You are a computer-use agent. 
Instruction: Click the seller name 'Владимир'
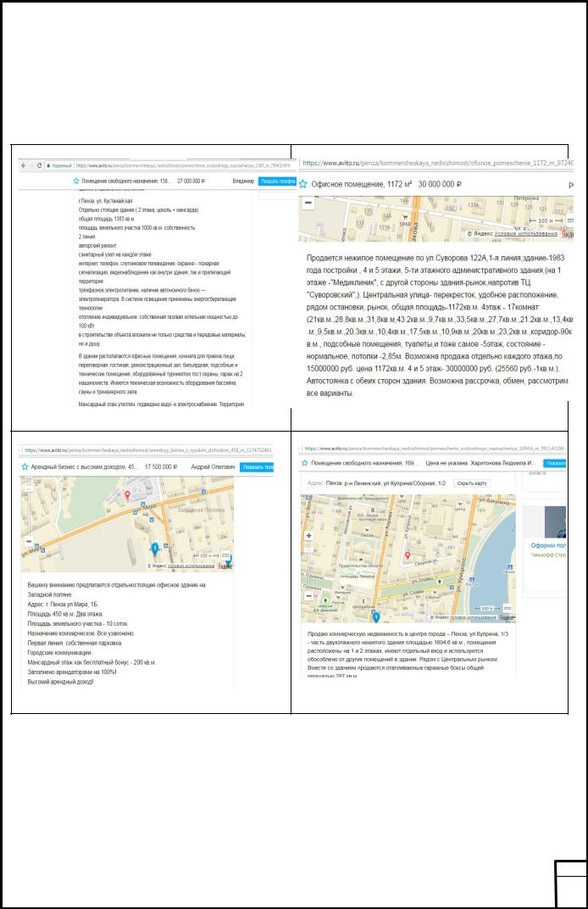click(x=243, y=181)
